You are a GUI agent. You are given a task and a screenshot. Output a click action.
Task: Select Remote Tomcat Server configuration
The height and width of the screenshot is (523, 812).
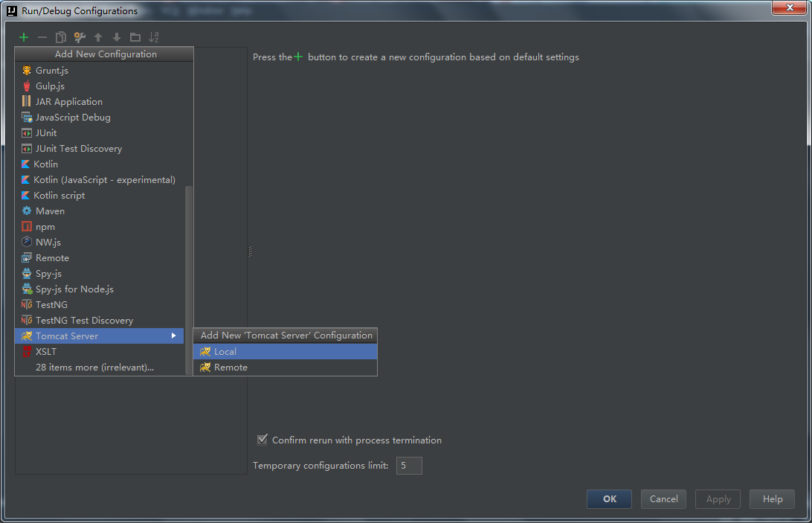pyautogui.click(x=286, y=368)
